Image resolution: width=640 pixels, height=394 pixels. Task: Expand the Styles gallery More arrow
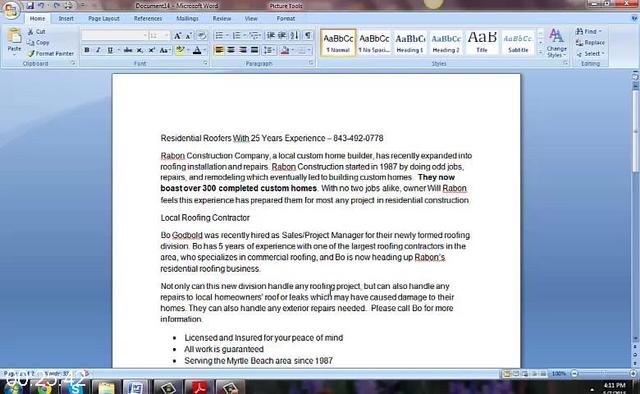point(541,53)
